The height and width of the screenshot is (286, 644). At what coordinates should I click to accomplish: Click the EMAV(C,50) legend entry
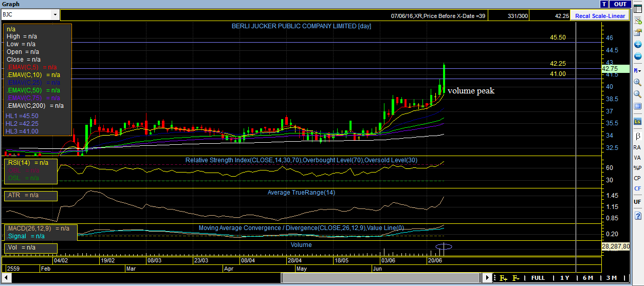33,90
